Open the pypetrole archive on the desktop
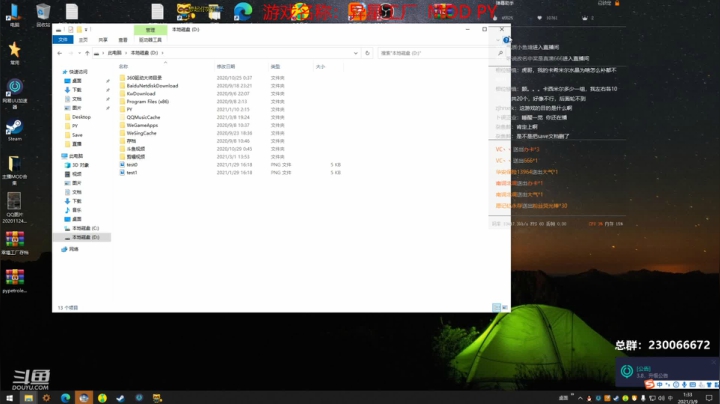This screenshot has width=720, height=404. (x=15, y=281)
